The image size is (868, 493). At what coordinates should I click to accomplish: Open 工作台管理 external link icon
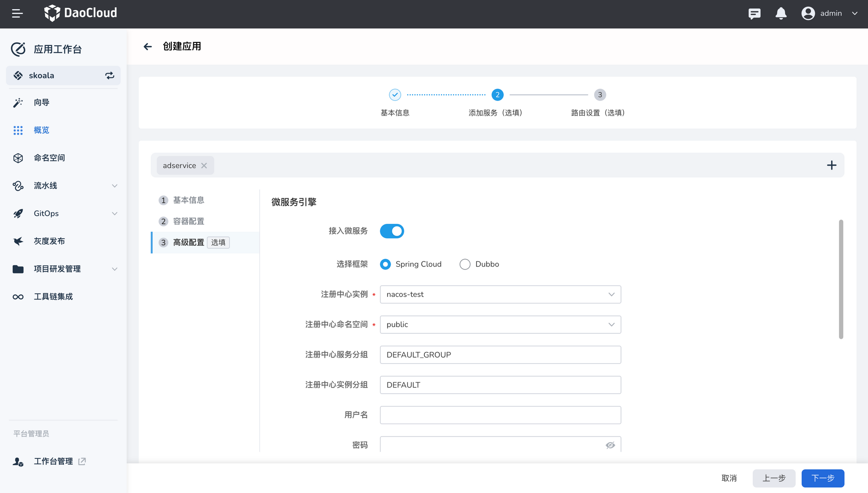tap(82, 461)
